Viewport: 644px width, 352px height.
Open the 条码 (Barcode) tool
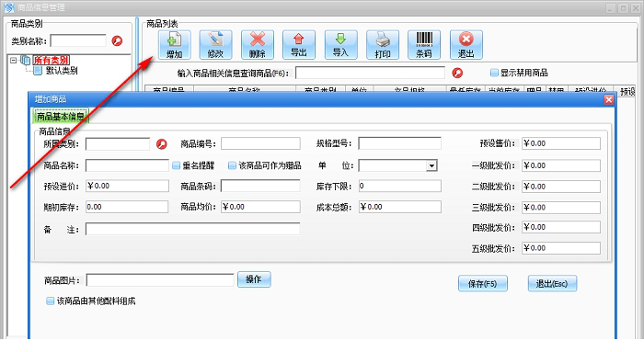click(424, 45)
